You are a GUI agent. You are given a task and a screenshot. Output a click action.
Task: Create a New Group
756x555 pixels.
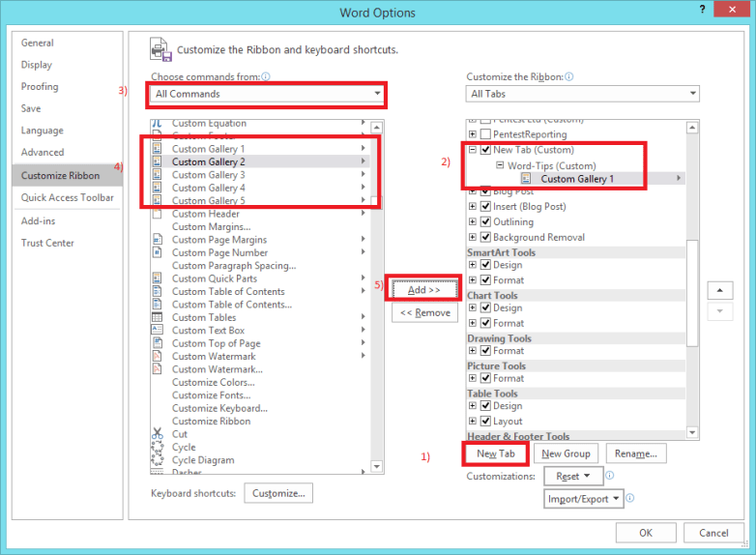point(566,453)
